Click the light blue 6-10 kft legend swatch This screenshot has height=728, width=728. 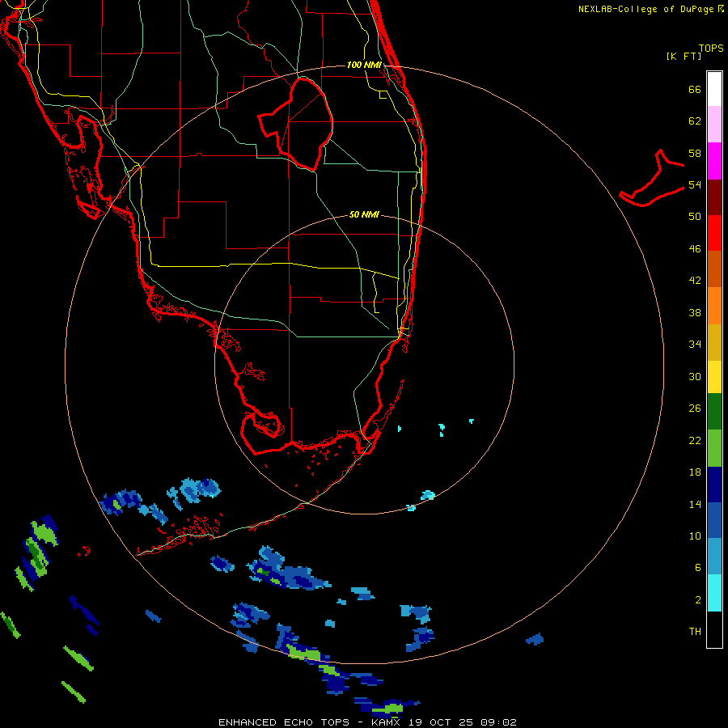[x=714, y=557]
